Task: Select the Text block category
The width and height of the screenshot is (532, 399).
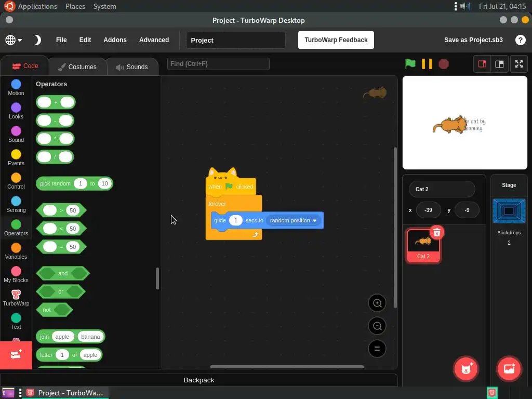Action: pos(16,322)
